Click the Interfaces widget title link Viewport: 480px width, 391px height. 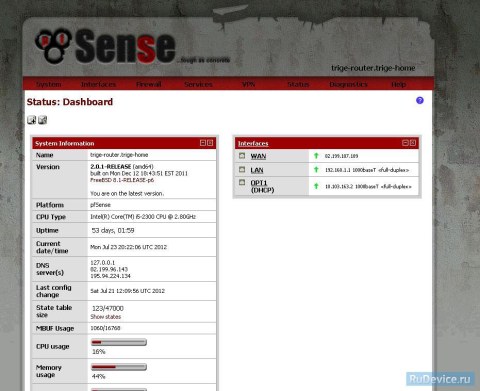pyautogui.click(x=253, y=143)
